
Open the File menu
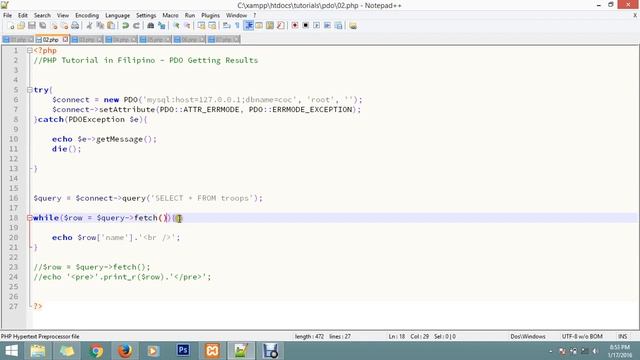(x=7, y=16)
